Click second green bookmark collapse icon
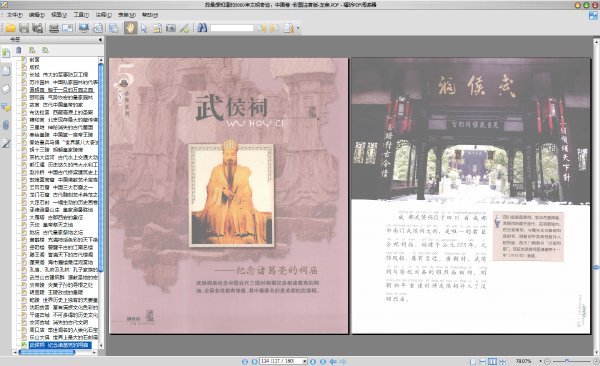The width and height of the screenshot is (600, 366). click(x=45, y=50)
